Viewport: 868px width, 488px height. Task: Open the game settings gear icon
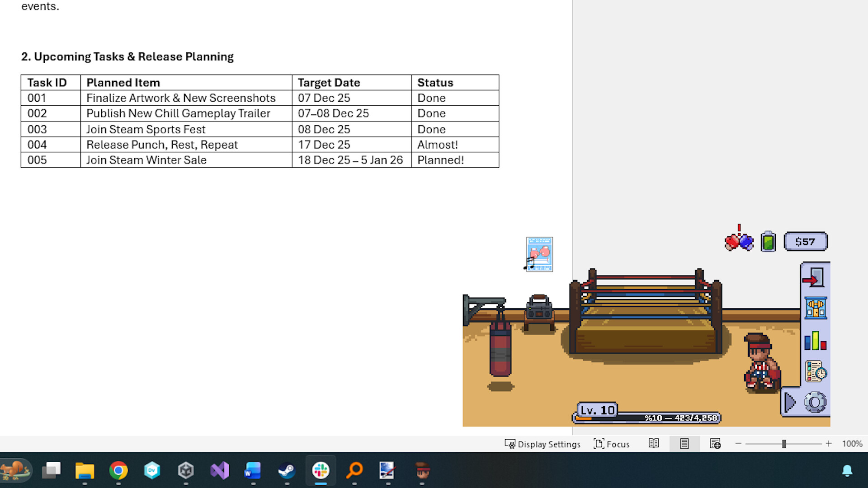click(814, 401)
